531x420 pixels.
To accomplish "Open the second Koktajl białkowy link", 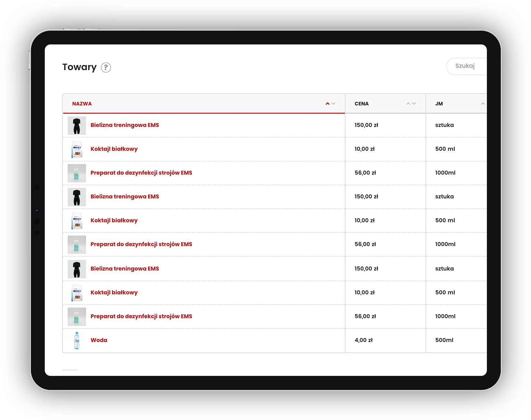I will tap(114, 221).
